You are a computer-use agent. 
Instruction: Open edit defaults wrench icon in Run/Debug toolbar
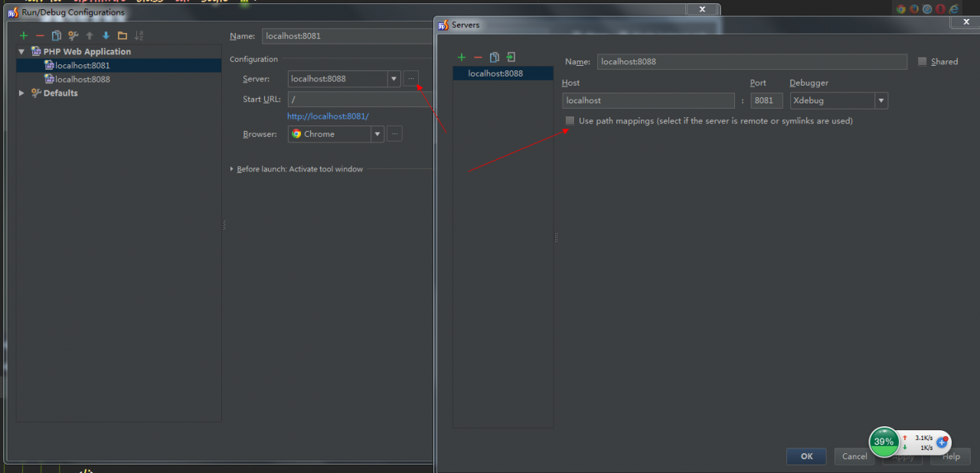point(73,35)
